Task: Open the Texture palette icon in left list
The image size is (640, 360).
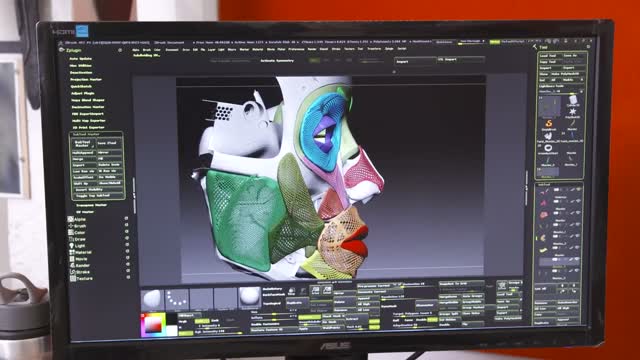Action: point(73,278)
